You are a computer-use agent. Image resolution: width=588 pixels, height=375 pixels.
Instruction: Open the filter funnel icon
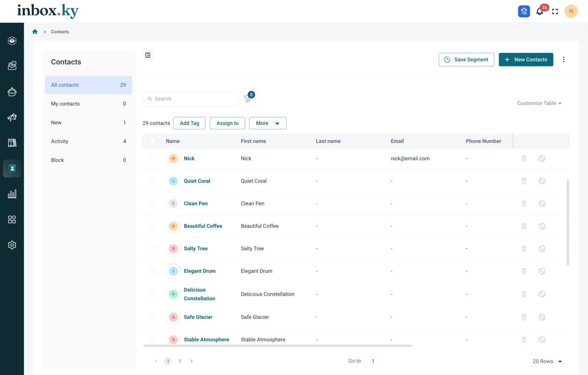point(248,99)
